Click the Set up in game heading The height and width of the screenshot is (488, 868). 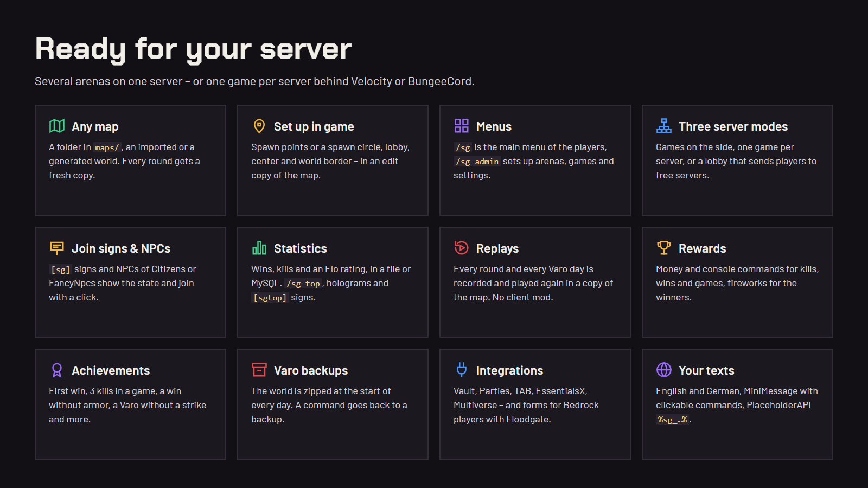pyautogui.click(x=314, y=126)
